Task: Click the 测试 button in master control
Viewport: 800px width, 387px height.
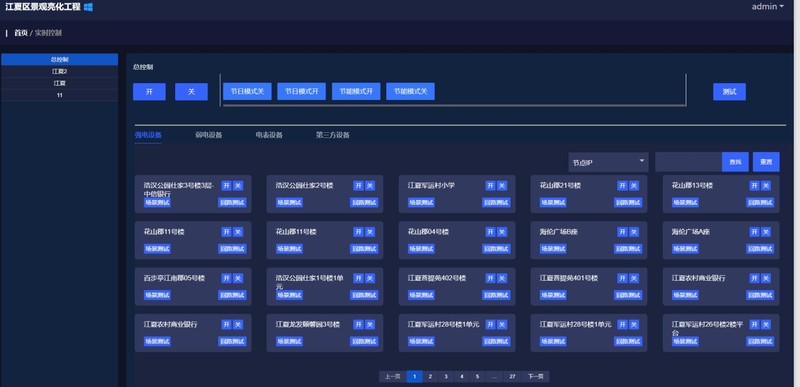Action: [729, 92]
